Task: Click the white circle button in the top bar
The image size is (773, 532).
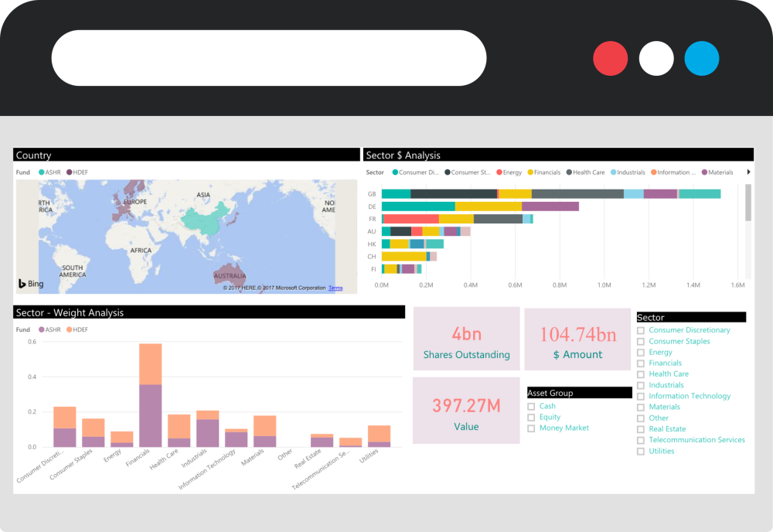Action: 656,59
